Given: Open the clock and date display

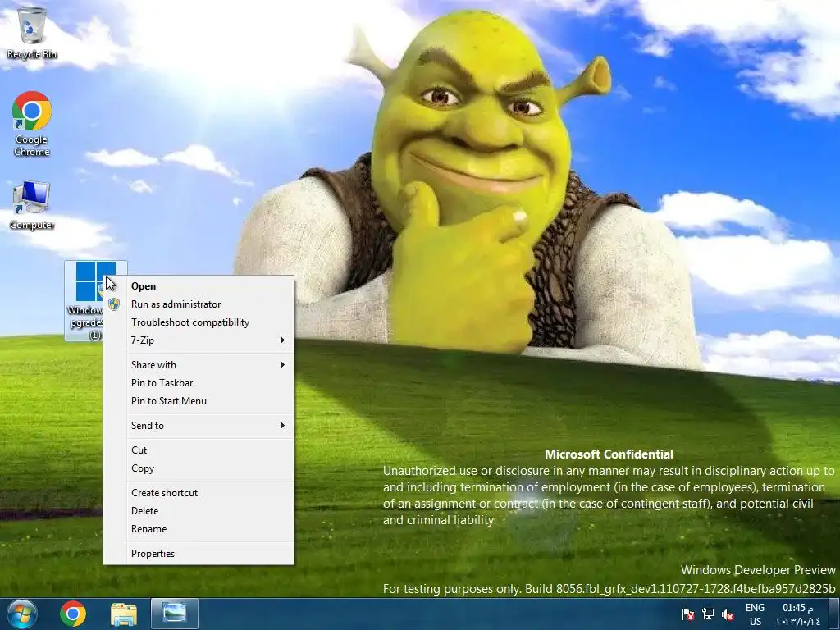Looking at the screenshot, I should click(x=798, y=614).
